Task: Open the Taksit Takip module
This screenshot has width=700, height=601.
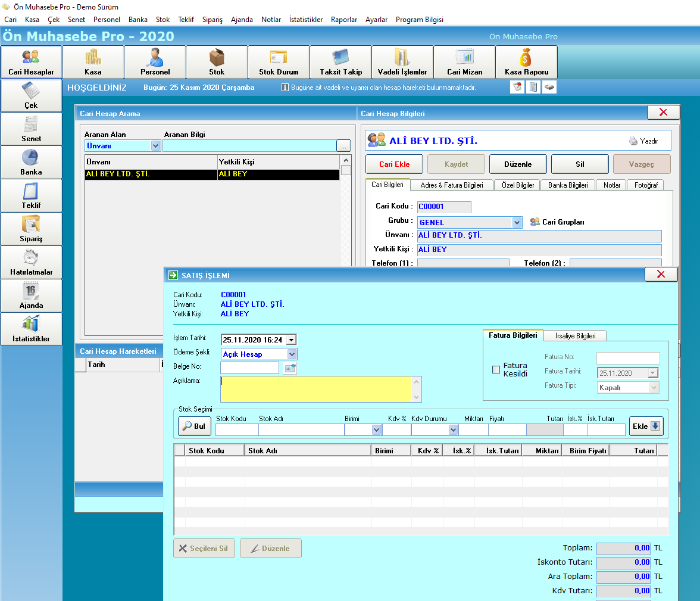Action: pyautogui.click(x=340, y=62)
